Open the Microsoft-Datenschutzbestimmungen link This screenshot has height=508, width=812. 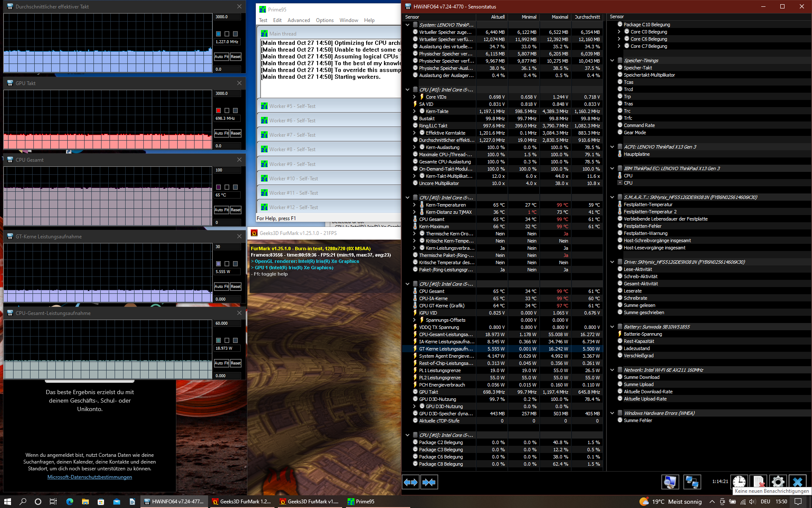pyautogui.click(x=90, y=477)
